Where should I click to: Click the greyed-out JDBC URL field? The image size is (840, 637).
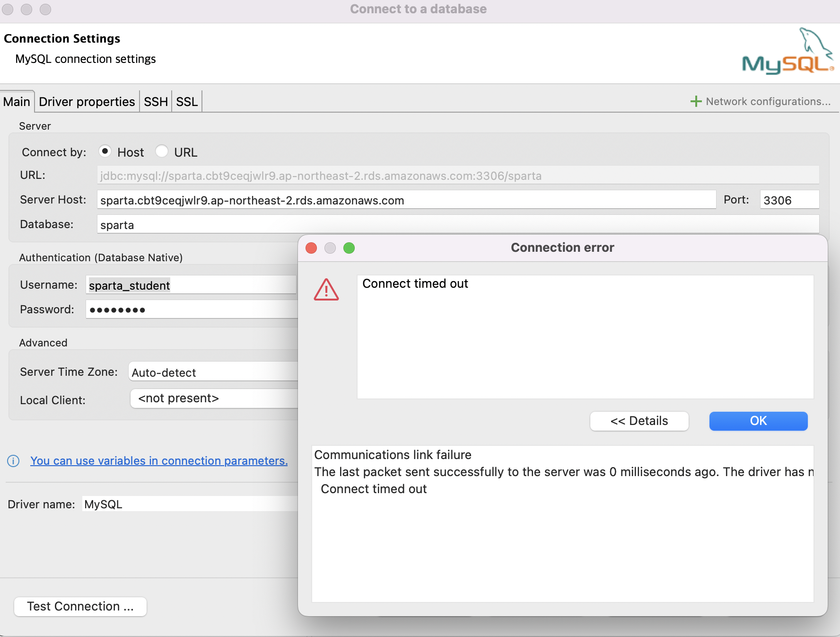[x=458, y=175]
